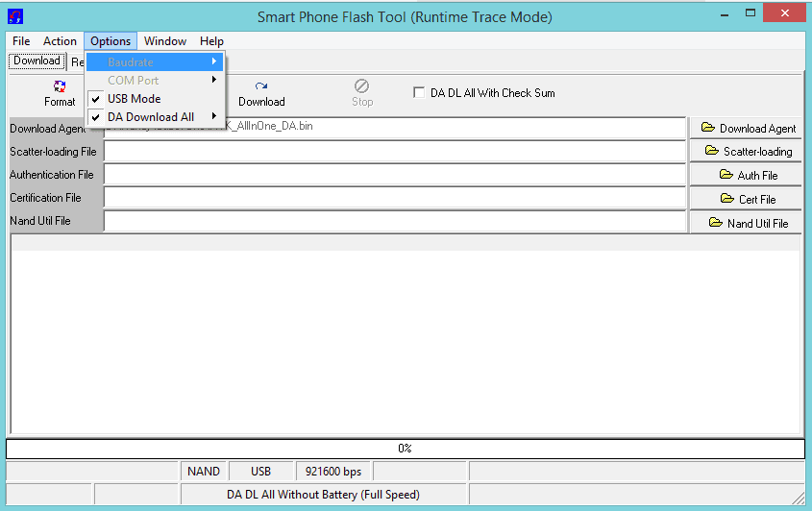Toggle USB Mode check in Options menu
This screenshot has width=812, height=511.
click(96, 99)
